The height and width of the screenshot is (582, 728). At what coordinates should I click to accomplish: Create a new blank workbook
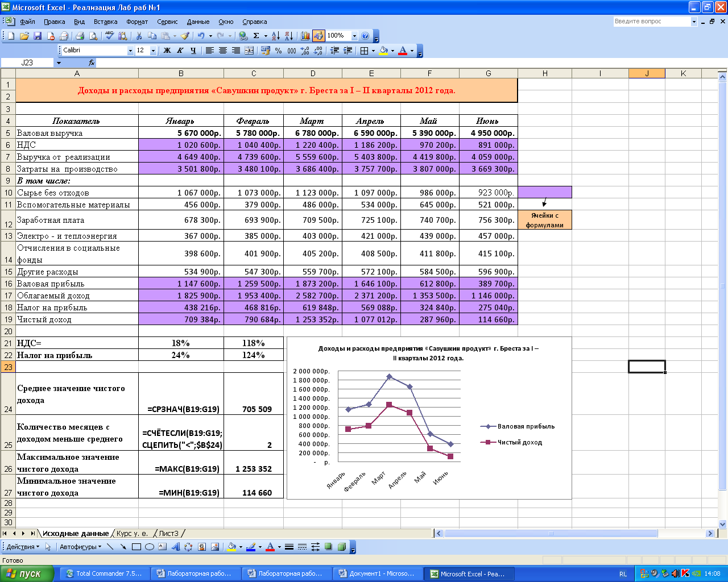click(11, 36)
